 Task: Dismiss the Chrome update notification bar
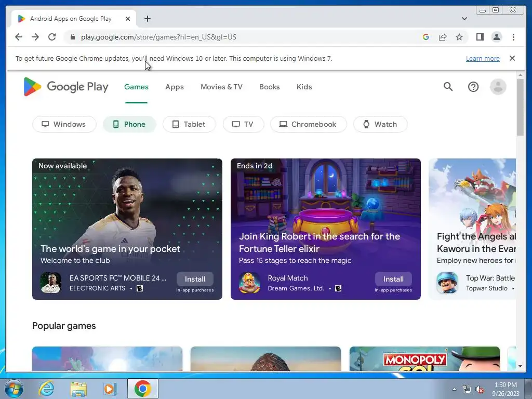[512, 58]
